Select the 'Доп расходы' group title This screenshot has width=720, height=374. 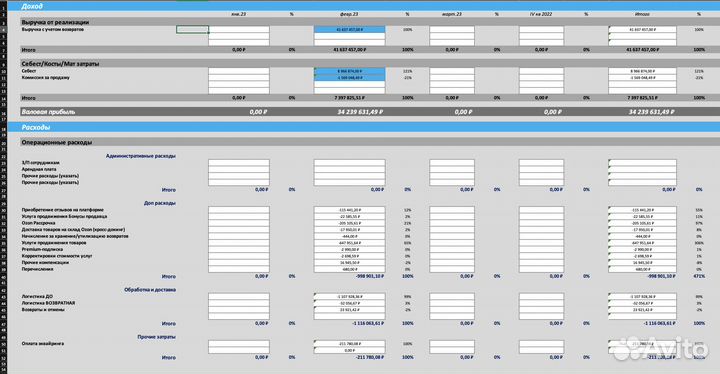[160, 203]
